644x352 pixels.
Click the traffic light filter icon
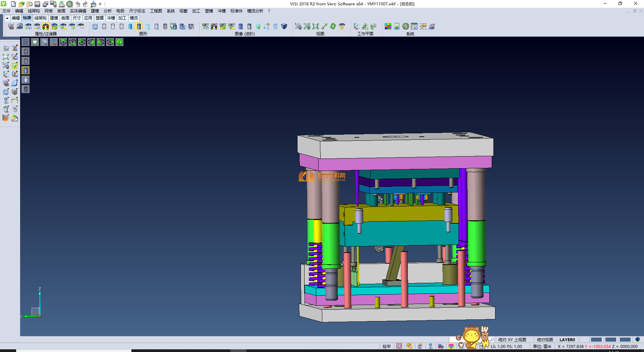pyautogui.click(x=46, y=26)
